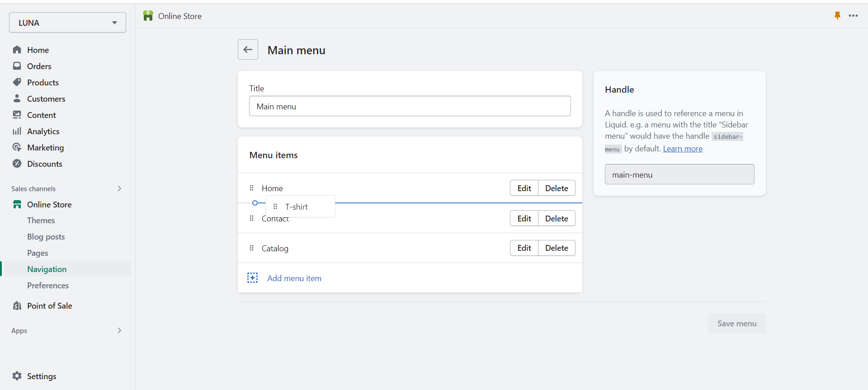The height and width of the screenshot is (390, 868).
Task: Click the Point of Sale bag icon
Action: coord(17,305)
